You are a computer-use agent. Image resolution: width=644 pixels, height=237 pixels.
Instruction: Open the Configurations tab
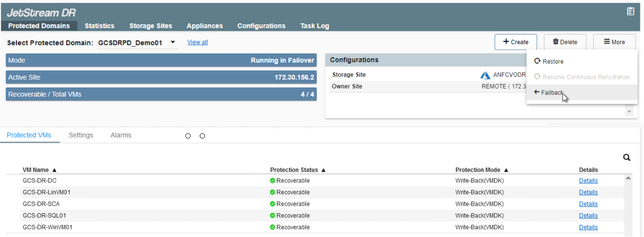pos(261,26)
